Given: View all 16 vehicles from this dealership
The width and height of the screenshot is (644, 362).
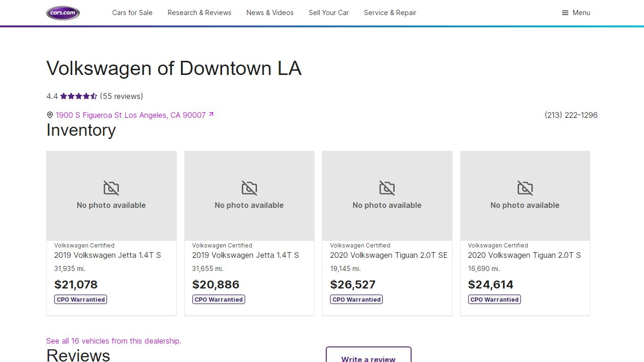Looking at the screenshot, I should [114, 341].
